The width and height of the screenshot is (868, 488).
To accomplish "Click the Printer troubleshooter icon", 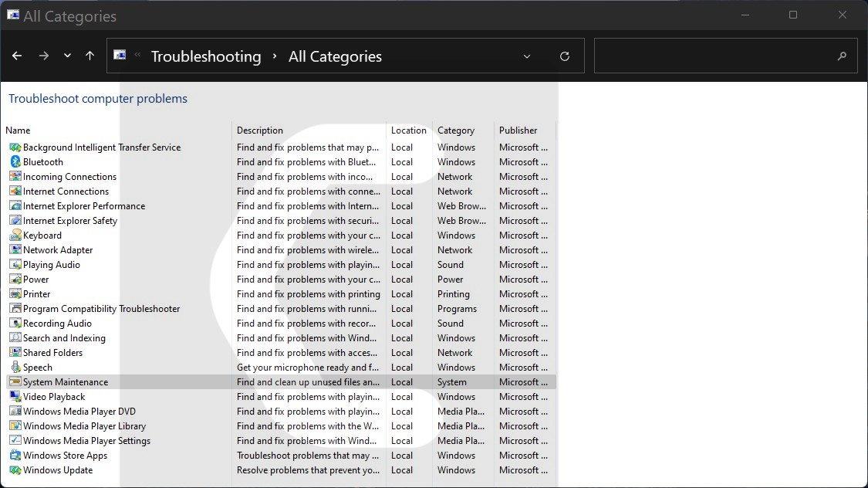I will (x=15, y=294).
